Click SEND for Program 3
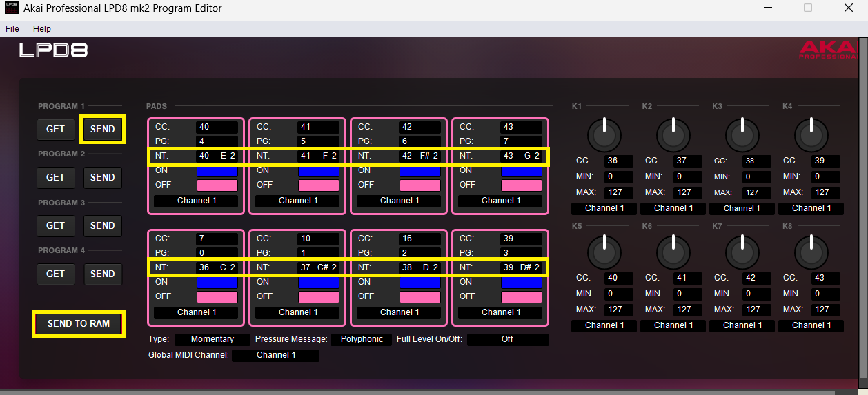 pos(102,225)
